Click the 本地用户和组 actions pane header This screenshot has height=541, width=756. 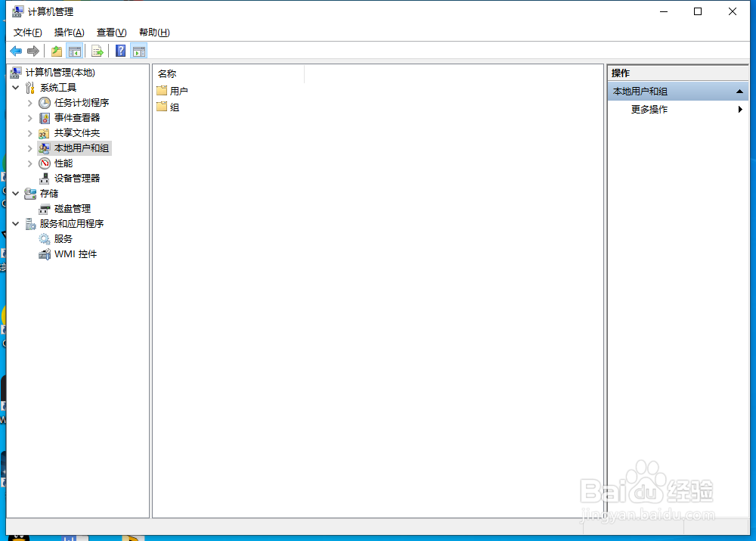pyautogui.click(x=678, y=92)
